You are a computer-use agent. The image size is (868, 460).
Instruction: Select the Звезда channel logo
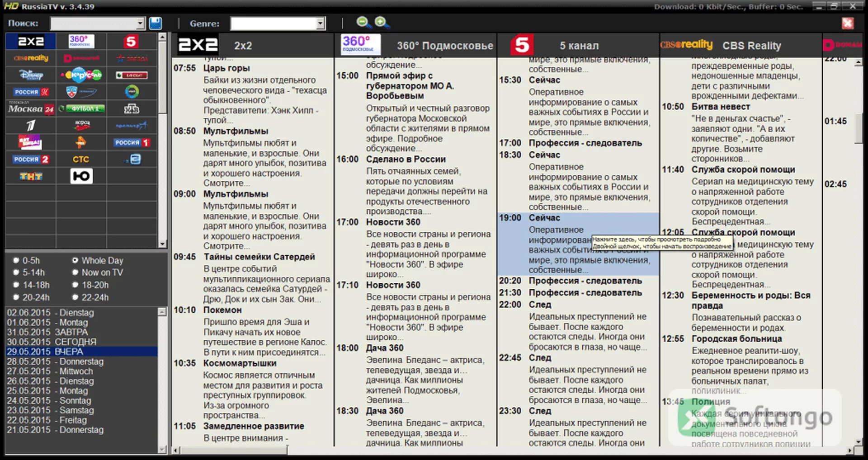pos(132,58)
